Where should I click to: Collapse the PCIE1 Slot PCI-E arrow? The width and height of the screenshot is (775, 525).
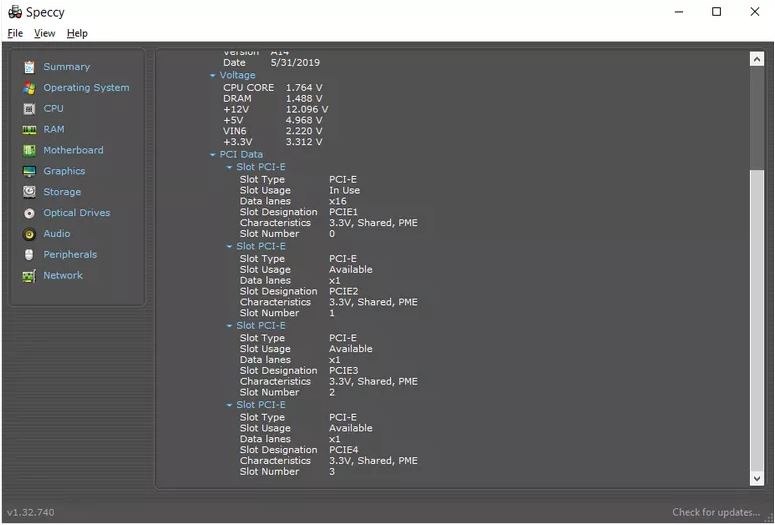pyautogui.click(x=229, y=168)
